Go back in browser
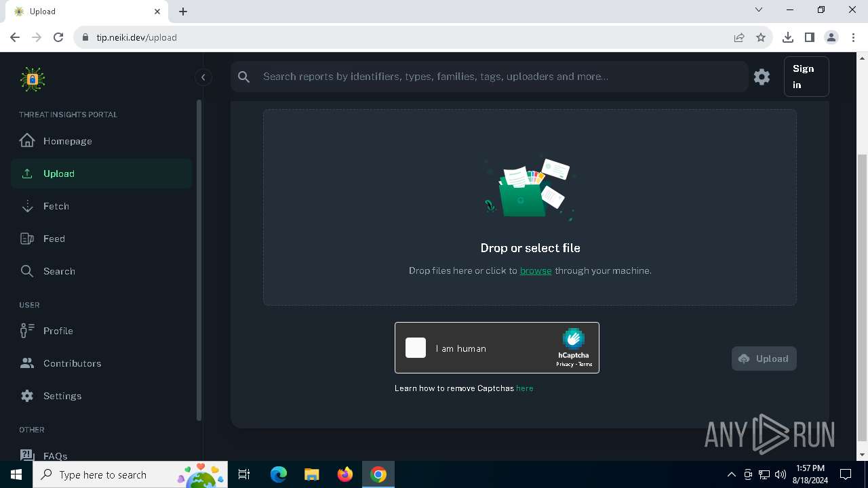868x488 pixels. [15, 37]
